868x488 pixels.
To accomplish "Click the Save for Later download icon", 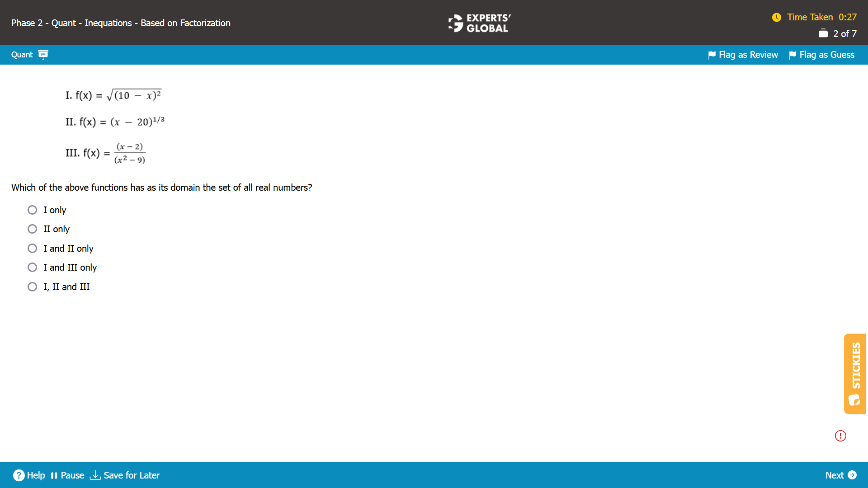I will 95,475.
